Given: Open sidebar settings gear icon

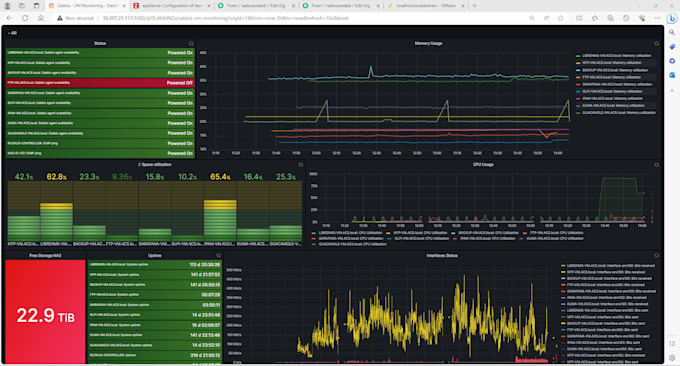Looking at the screenshot, I should [672, 358].
